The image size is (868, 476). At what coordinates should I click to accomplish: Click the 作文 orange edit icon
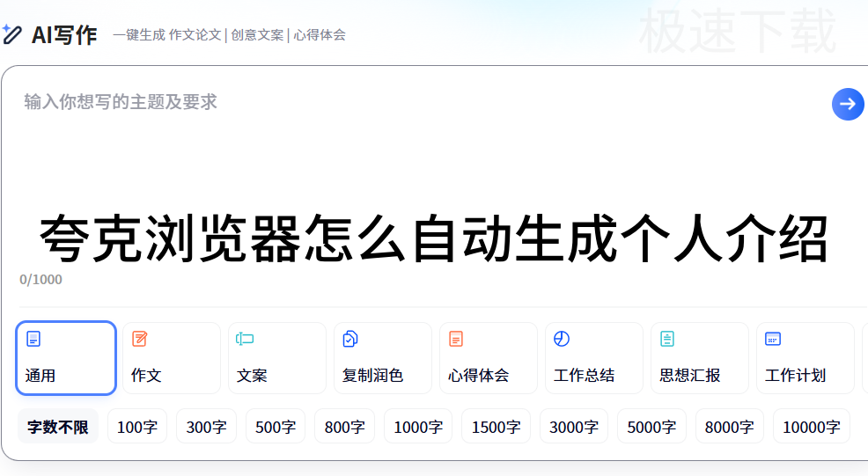[x=139, y=339]
